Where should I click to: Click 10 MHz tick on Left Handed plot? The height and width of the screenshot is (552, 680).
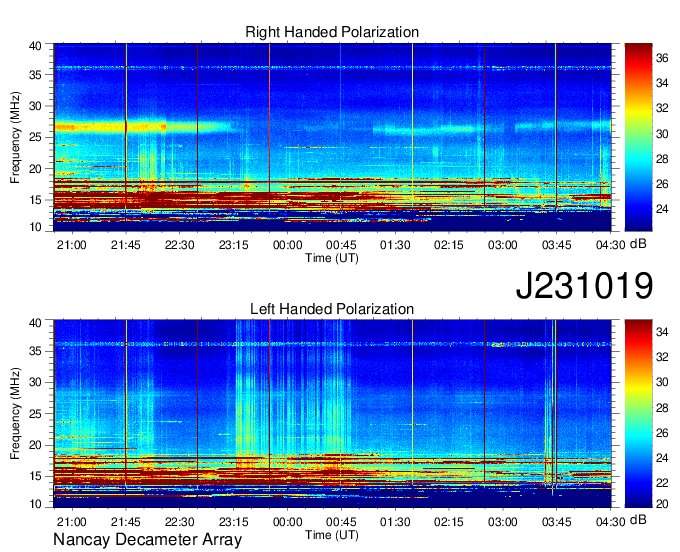35,504
